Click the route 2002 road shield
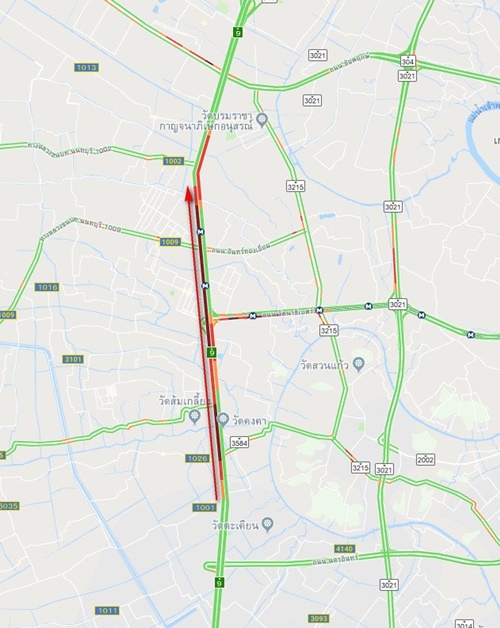 click(425, 459)
